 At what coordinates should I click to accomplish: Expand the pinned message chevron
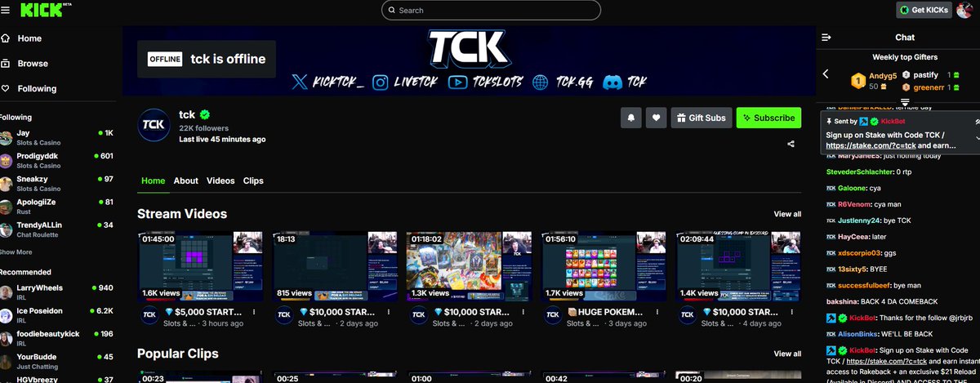[x=977, y=137]
